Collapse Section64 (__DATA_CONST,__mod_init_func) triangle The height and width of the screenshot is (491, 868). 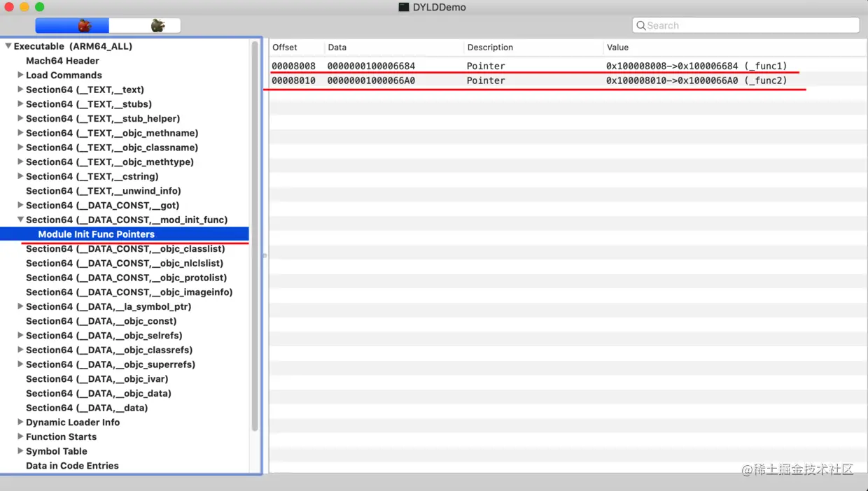[20, 220]
